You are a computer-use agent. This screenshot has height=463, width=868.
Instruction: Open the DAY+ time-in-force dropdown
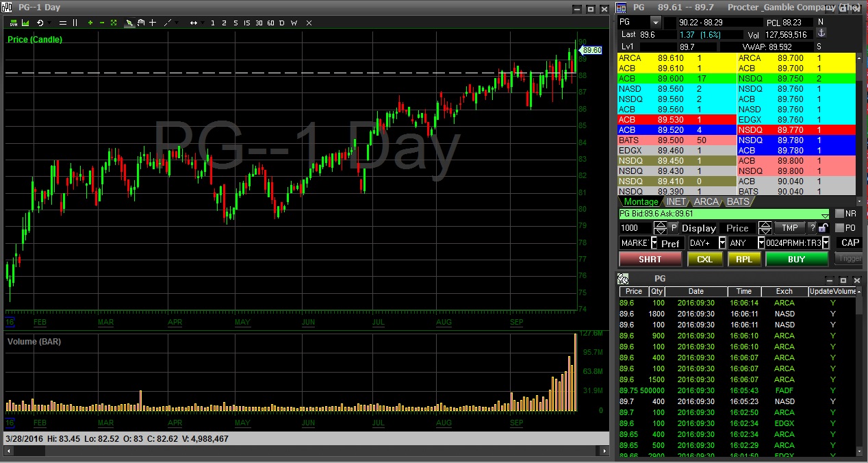(x=722, y=243)
